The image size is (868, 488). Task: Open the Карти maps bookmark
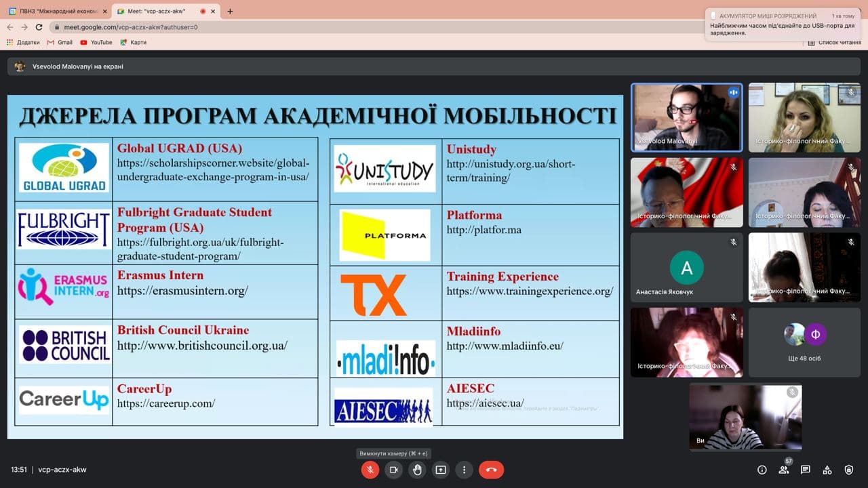(x=133, y=42)
